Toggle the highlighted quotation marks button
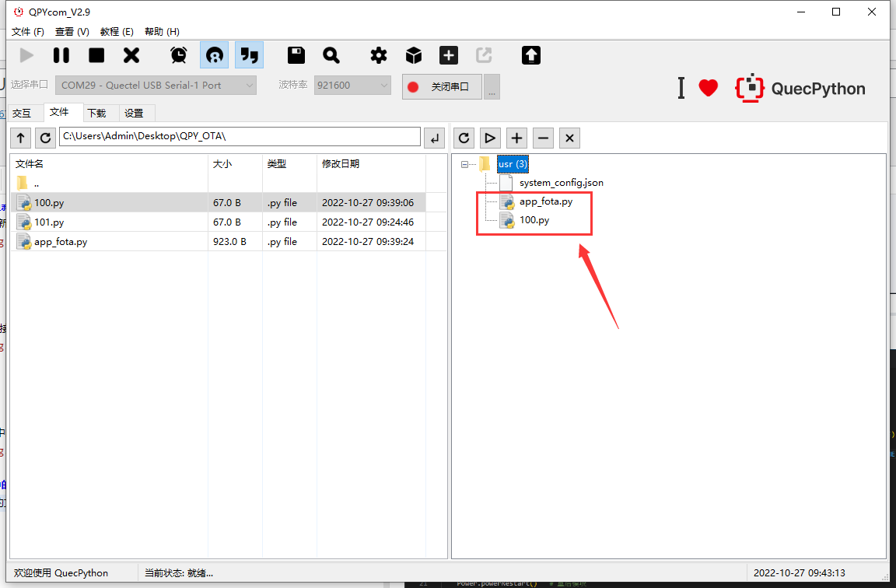The image size is (896, 588). 249,55
